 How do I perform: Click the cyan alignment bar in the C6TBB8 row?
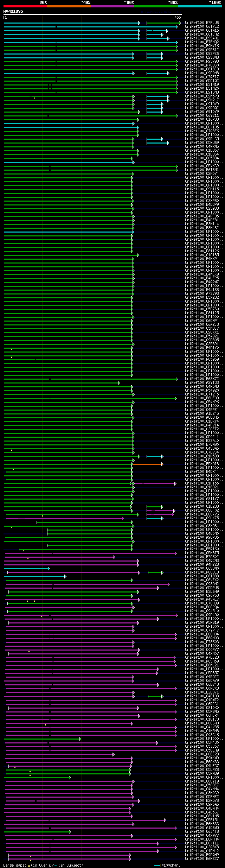[x=35, y=576]
